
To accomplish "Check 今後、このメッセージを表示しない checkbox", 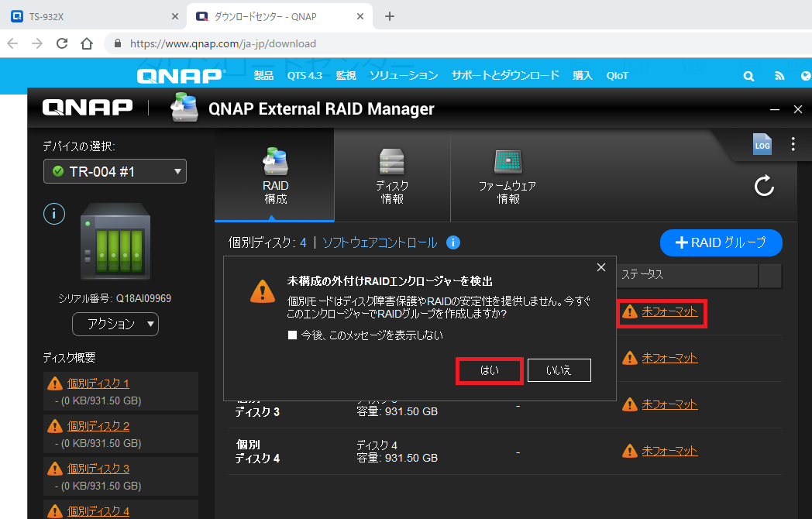I will (x=293, y=335).
